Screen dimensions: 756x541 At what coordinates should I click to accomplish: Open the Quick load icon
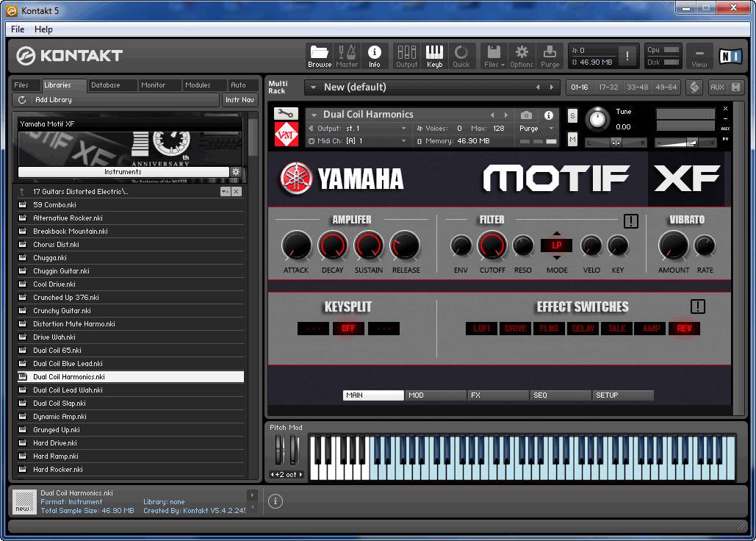[461, 56]
